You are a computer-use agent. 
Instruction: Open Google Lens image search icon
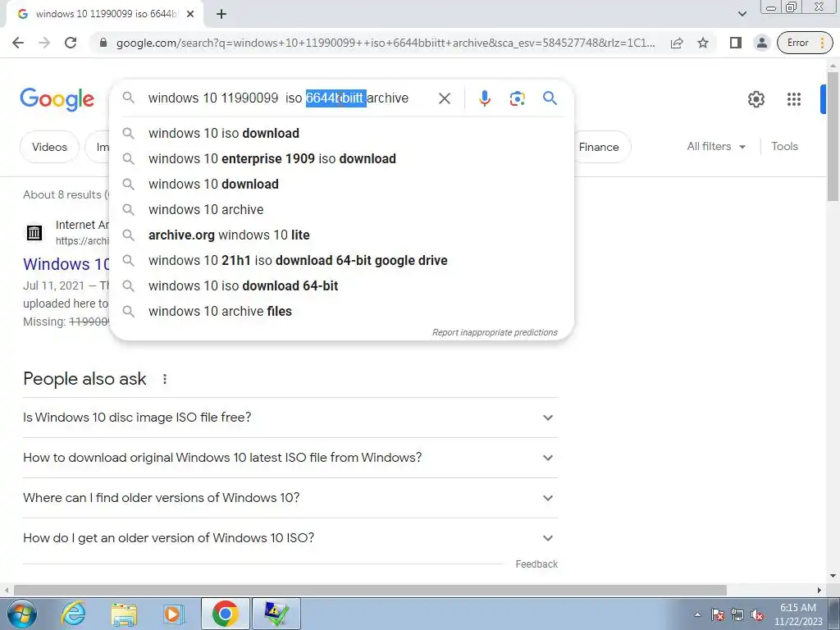click(x=517, y=98)
